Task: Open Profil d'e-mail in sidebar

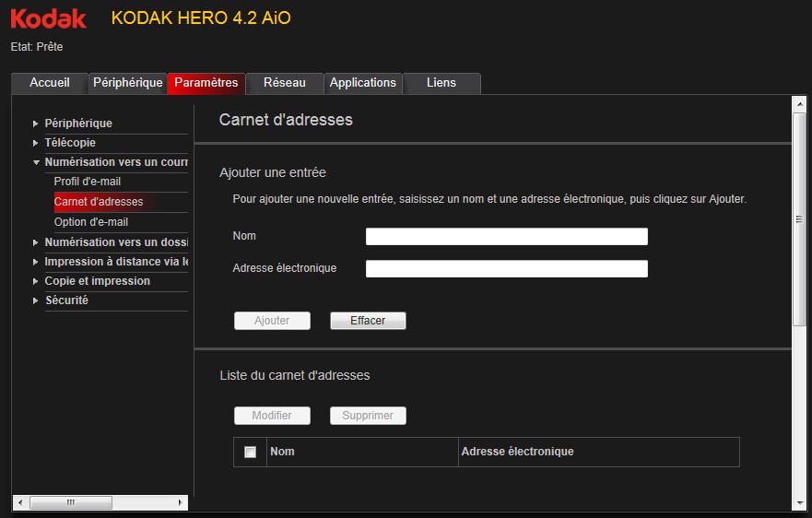Action: pos(88,182)
